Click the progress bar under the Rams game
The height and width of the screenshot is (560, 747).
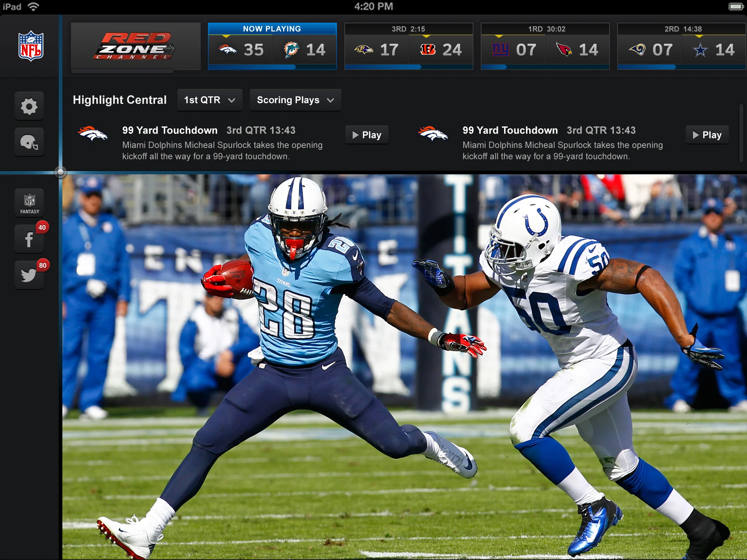point(682,67)
